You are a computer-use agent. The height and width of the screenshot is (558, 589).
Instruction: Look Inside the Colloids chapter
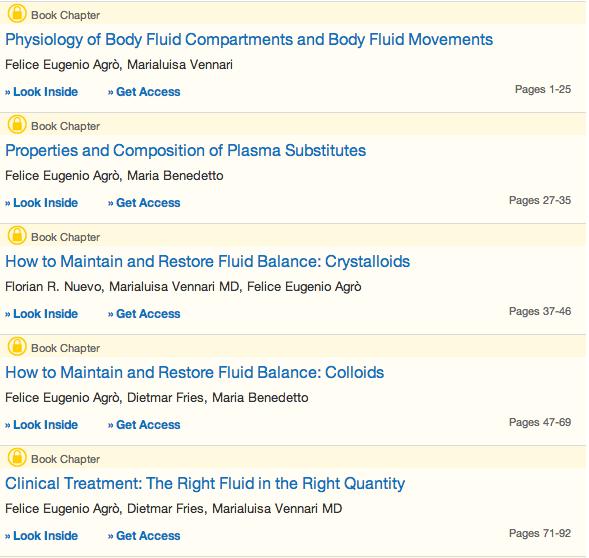coord(42,425)
